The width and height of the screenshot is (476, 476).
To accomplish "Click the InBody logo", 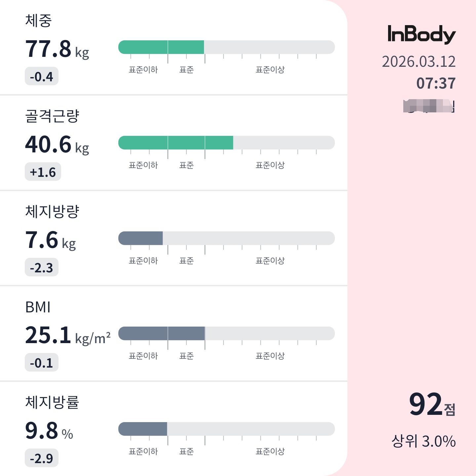I will click(421, 34).
